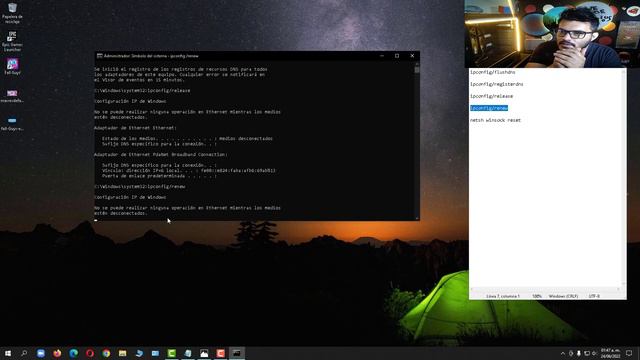Close the Command Prompt window
640x360 pixels.
(412, 56)
